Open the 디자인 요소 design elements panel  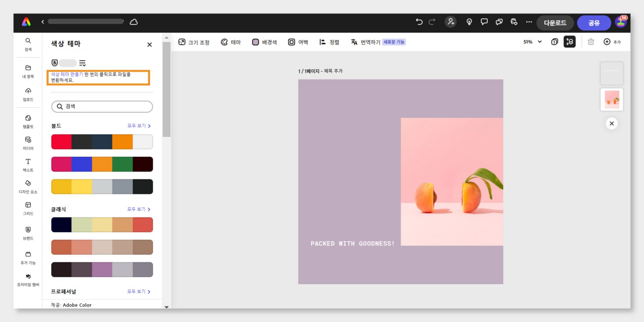[x=28, y=187]
